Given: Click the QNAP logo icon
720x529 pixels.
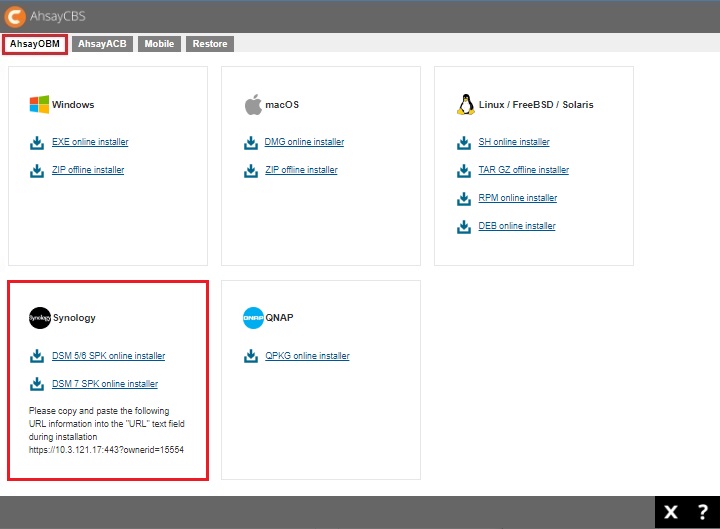Looking at the screenshot, I should pos(252,318).
